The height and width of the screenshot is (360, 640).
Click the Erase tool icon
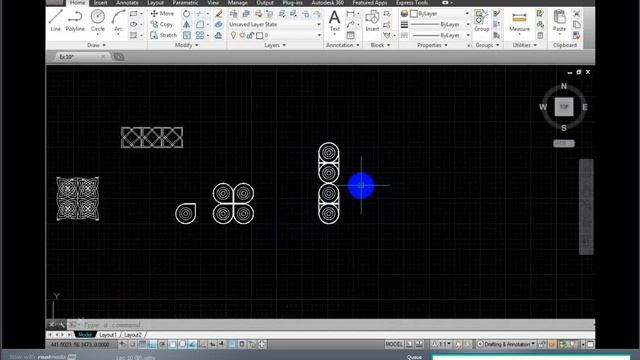218,13
